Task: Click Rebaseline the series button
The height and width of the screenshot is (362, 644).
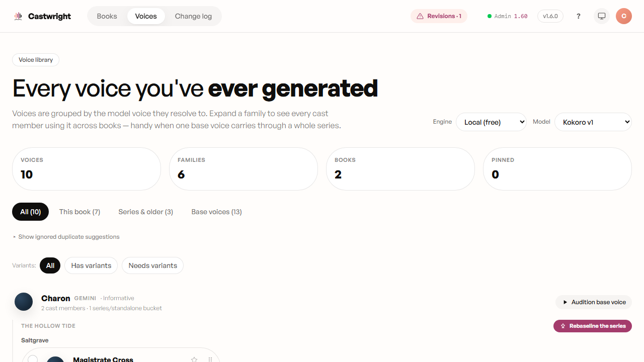Action: pyautogui.click(x=593, y=326)
